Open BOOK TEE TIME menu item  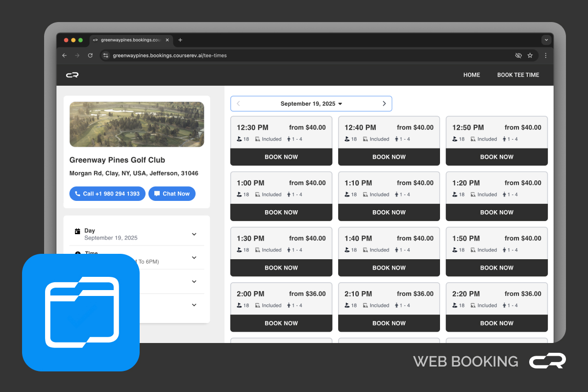(x=518, y=75)
